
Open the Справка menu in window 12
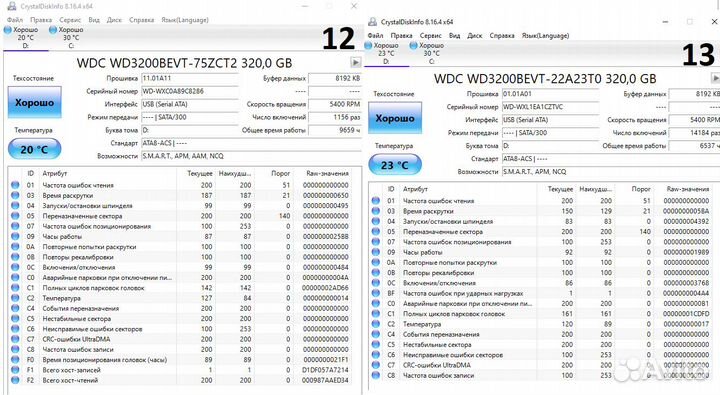(141, 20)
